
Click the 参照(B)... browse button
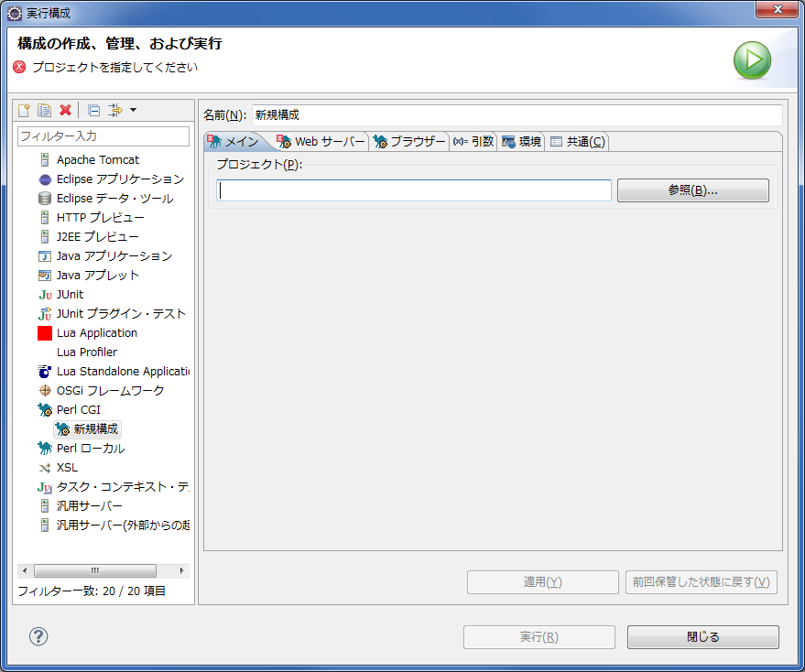[693, 190]
